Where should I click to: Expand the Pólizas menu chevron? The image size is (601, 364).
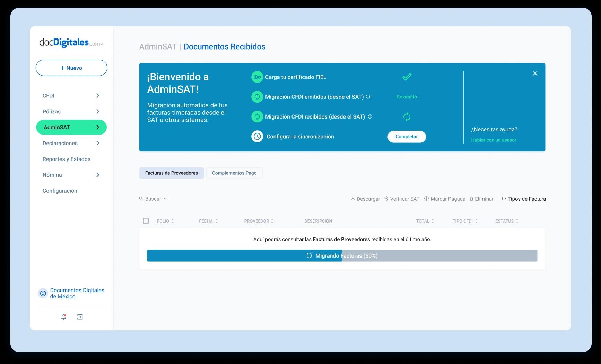pyautogui.click(x=98, y=112)
